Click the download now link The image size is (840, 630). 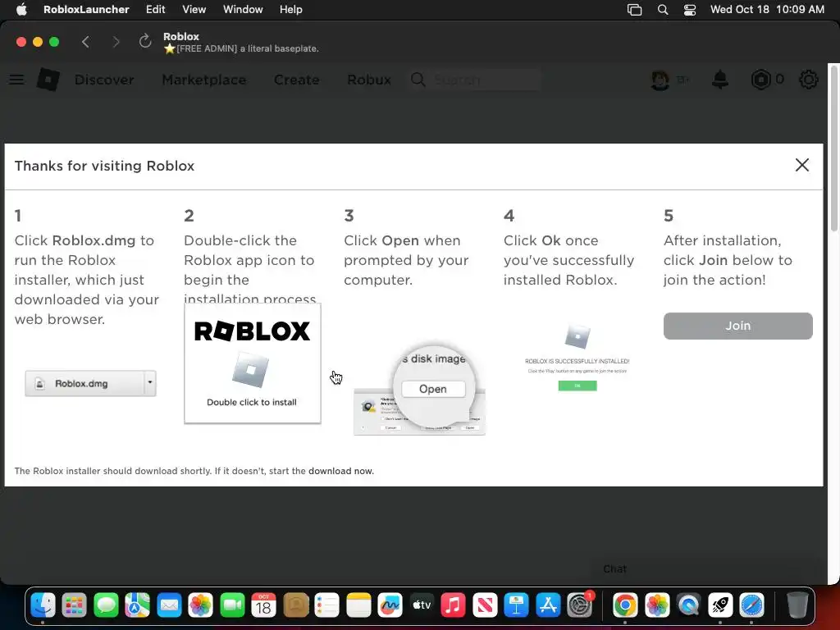pos(340,471)
